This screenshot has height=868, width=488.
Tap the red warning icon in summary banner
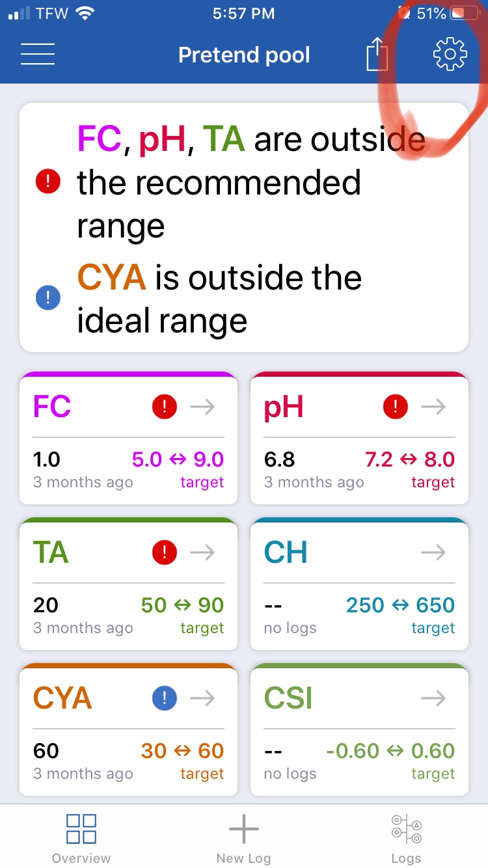click(48, 182)
